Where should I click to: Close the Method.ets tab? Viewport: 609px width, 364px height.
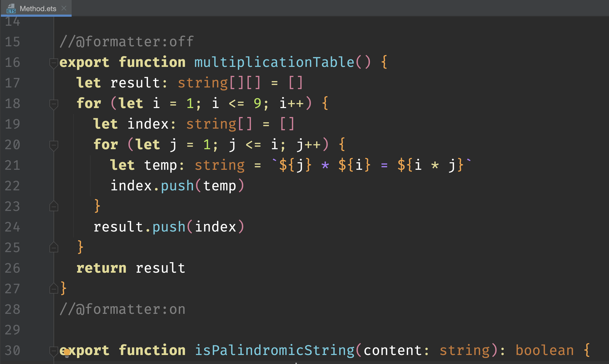pos(64,8)
